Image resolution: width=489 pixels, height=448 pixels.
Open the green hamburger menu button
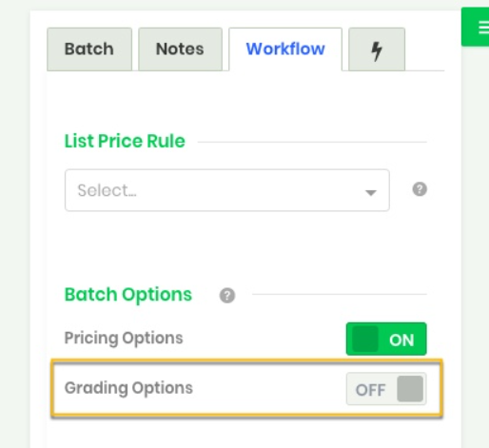(476, 28)
